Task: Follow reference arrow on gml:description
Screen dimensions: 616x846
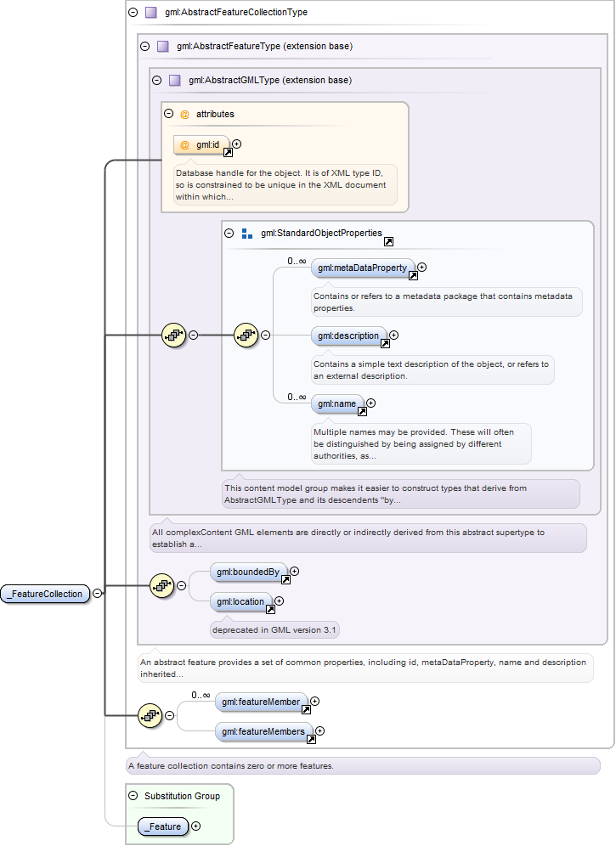Action: pos(385,344)
